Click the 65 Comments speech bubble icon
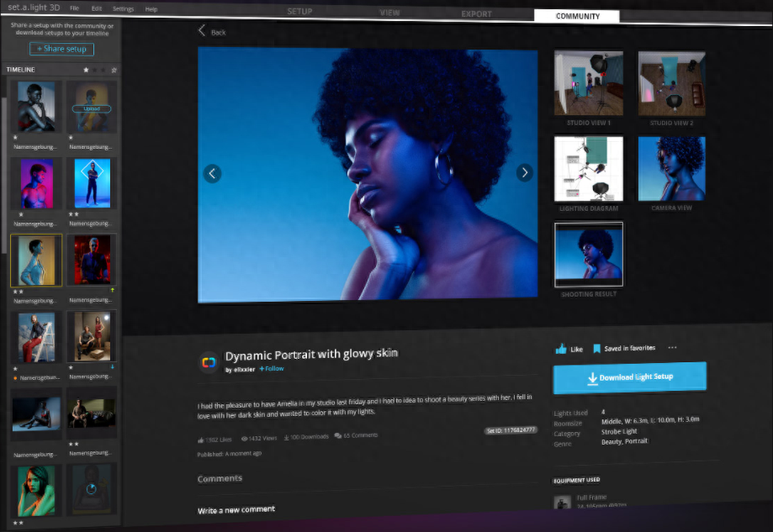Viewport: 773px width, 532px height. [x=337, y=436]
